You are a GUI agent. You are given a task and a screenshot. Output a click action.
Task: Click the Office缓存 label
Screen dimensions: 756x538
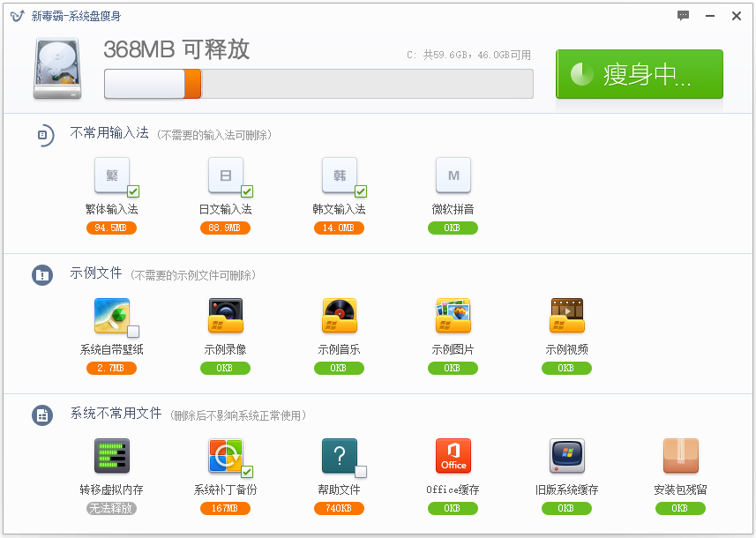click(453, 489)
